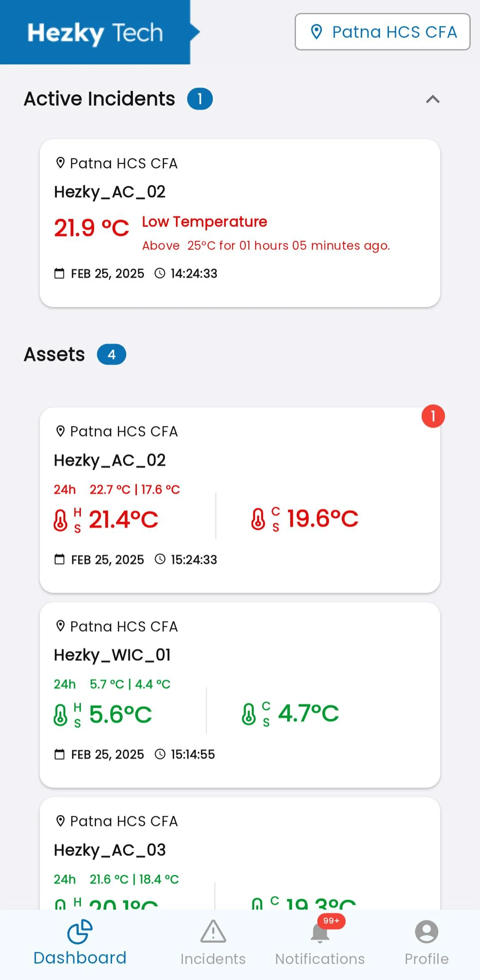Open the Notifications bell icon
The height and width of the screenshot is (980, 480).
click(320, 933)
